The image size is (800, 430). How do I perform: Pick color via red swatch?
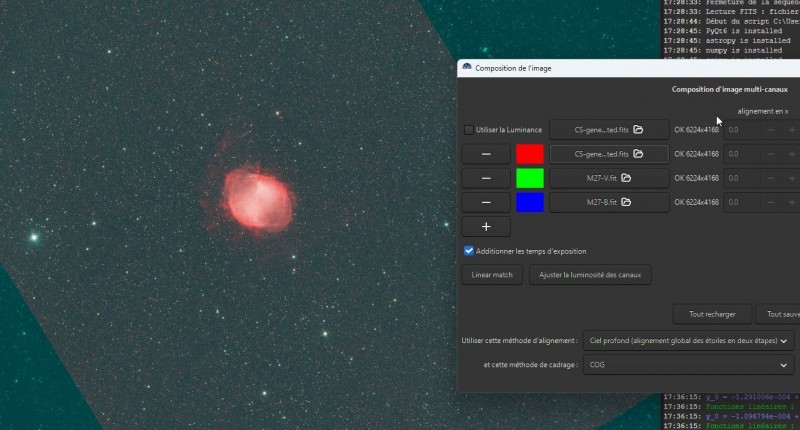click(530, 154)
